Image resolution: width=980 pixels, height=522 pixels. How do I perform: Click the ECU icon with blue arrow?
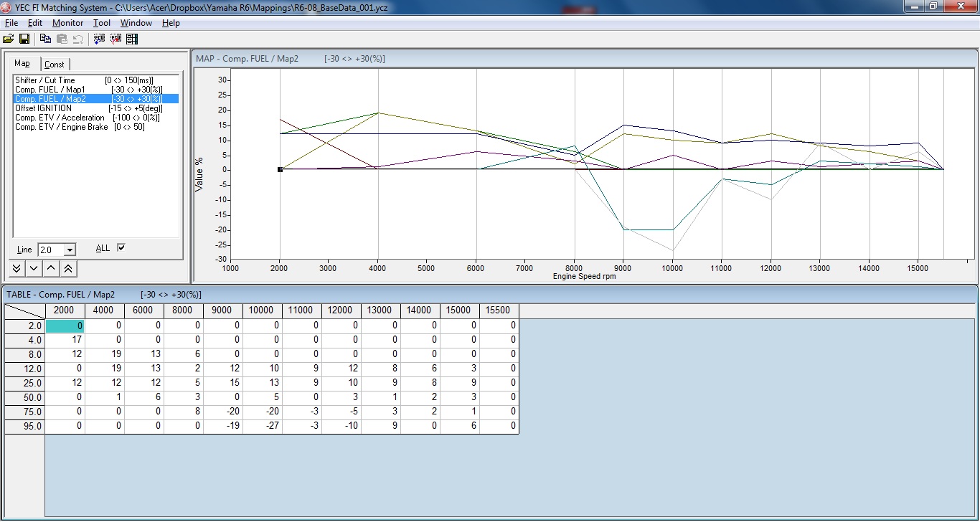click(99, 39)
